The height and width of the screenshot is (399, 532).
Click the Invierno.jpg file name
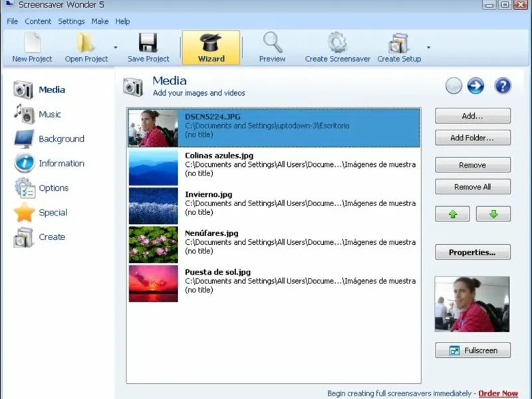click(x=209, y=194)
